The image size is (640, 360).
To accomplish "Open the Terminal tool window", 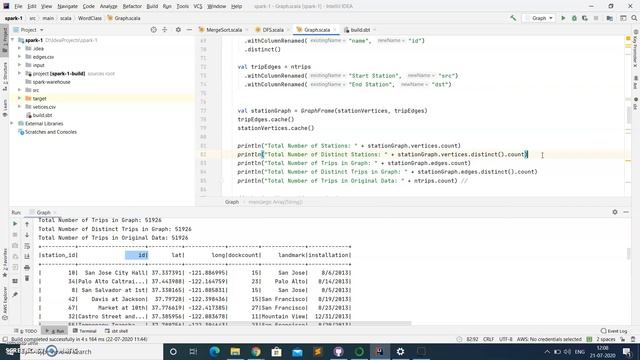I will tap(85, 331).
